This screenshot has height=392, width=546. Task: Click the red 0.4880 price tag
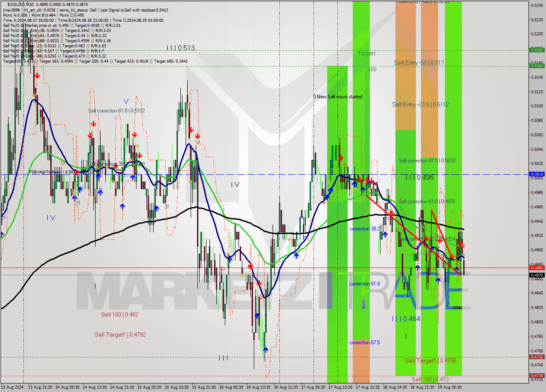pos(537,268)
